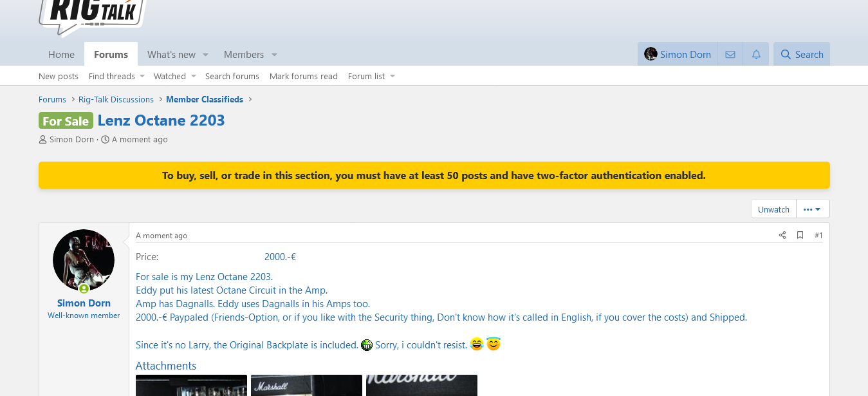This screenshot has width=868, height=396.
Task: Open New posts in the sub-navigation
Action: 59,76
